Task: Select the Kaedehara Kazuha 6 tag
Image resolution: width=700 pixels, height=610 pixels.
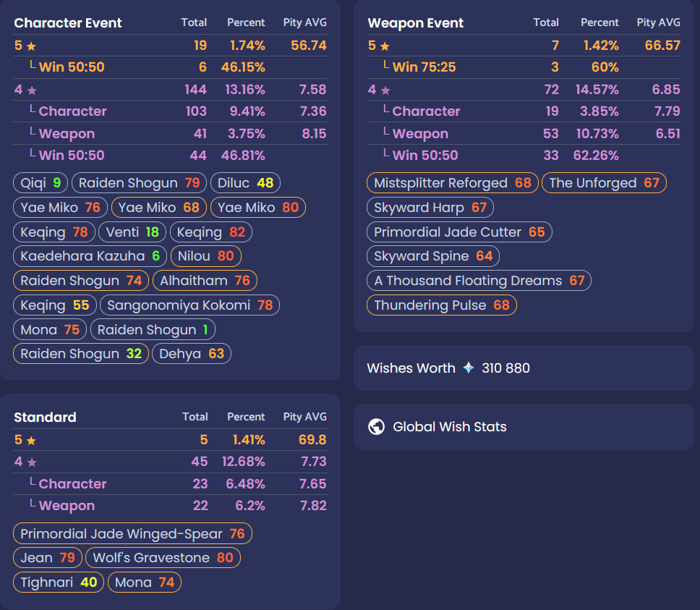Action: (x=90, y=256)
